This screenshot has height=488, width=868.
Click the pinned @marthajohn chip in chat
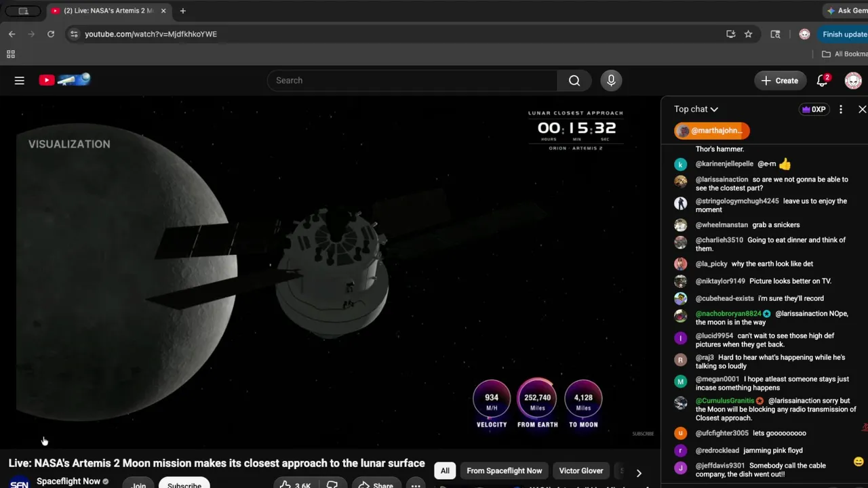pos(712,131)
